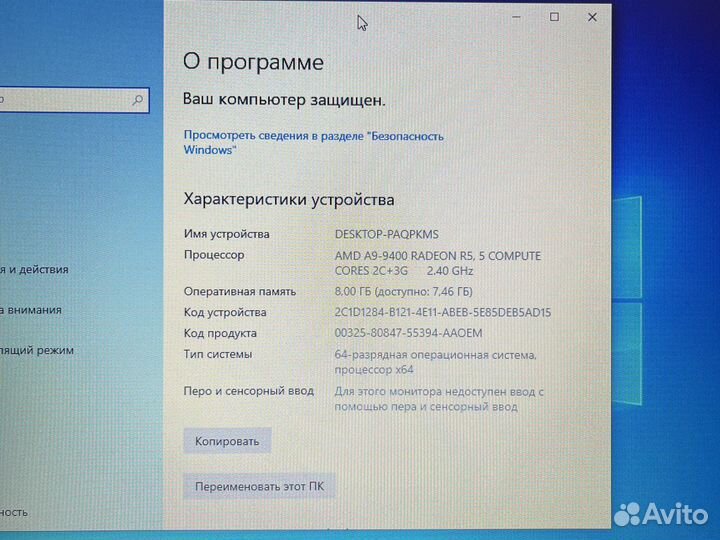The height and width of the screenshot is (540, 720).
Task: Click the Имя устройства label
Action: tap(226, 234)
